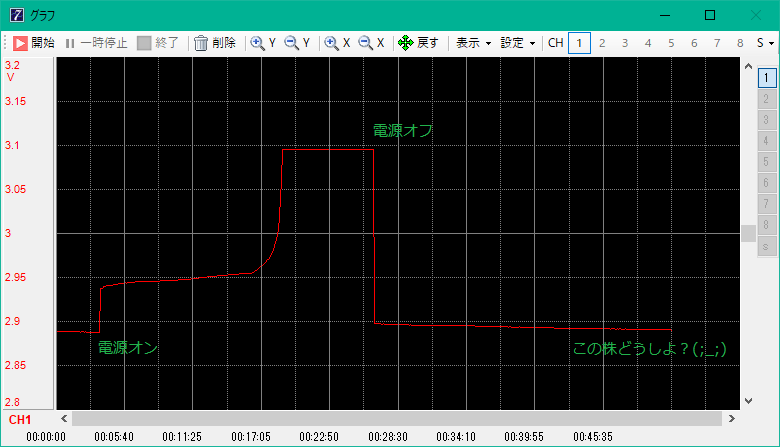Select channel 1 in the toolbar
The width and height of the screenshot is (780, 447).
(x=579, y=43)
